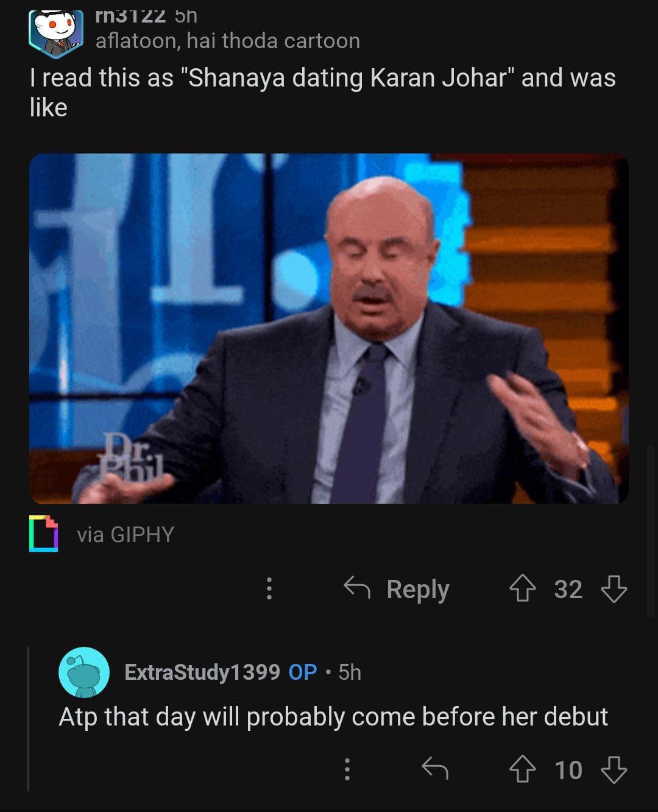Click the Reply button text
658x812 pixels.
point(418,590)
